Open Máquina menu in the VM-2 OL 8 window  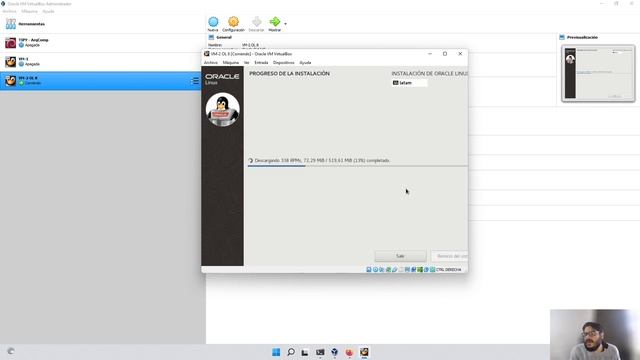click(231, 62)
